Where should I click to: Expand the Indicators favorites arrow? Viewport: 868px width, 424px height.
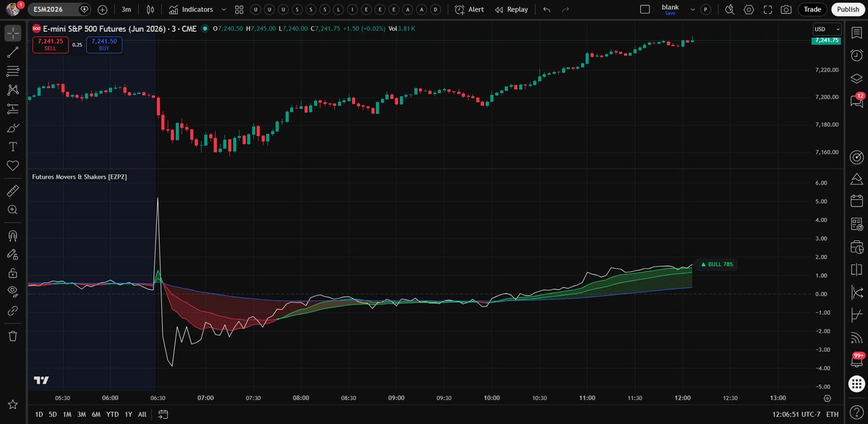click(223, 9)
